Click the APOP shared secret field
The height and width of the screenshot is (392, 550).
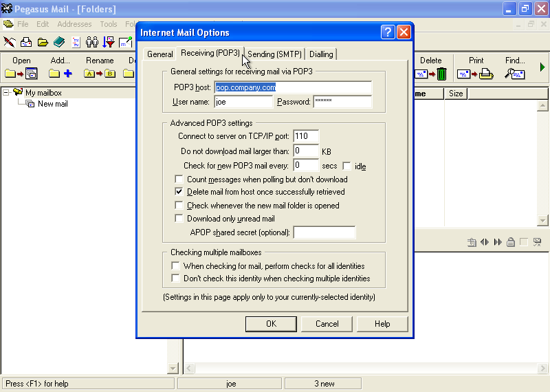[x=324, y=232]
